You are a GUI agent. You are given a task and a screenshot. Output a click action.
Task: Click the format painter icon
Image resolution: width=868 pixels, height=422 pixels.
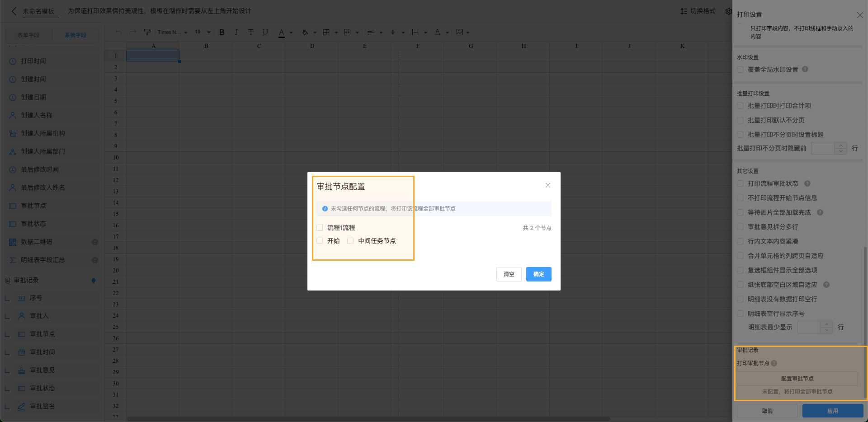pyautogui.click(x=147, y=32)
